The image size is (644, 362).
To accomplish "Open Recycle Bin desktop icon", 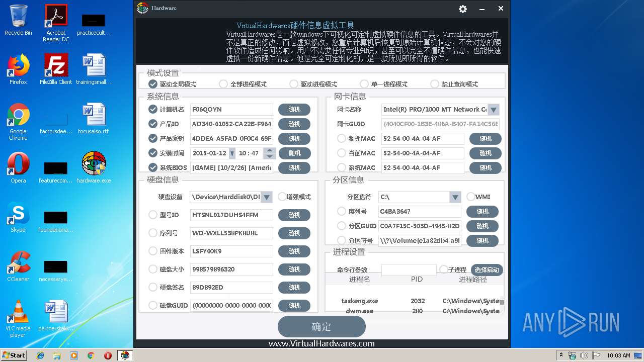I will click(x=18, y=20).
